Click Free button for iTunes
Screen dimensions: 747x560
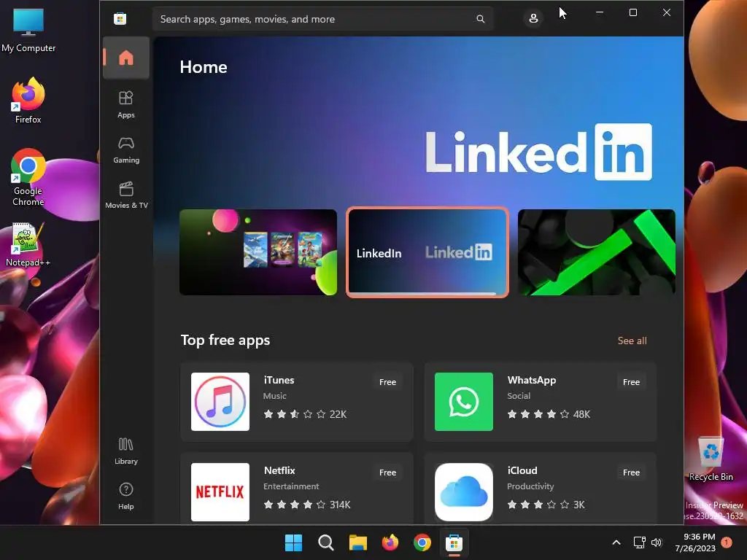point(387,382)
